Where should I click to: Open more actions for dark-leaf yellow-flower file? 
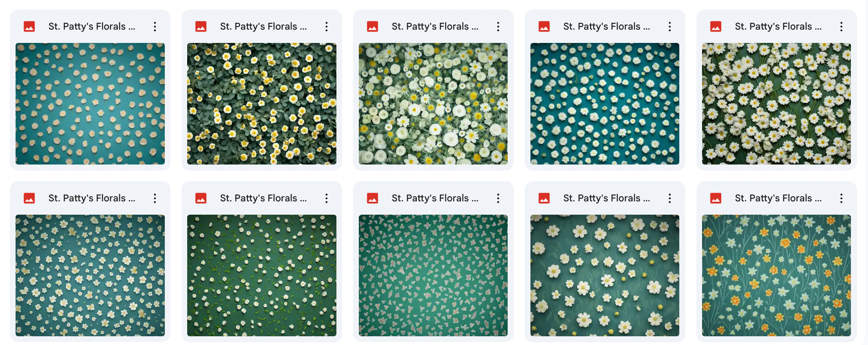click(x=327, y=27)
